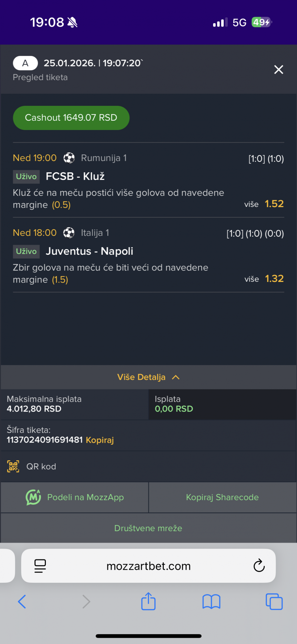Select the FCSB - Kluž match
The width and height of the screenshot is (297, 644).
click(x=75, y=176)
